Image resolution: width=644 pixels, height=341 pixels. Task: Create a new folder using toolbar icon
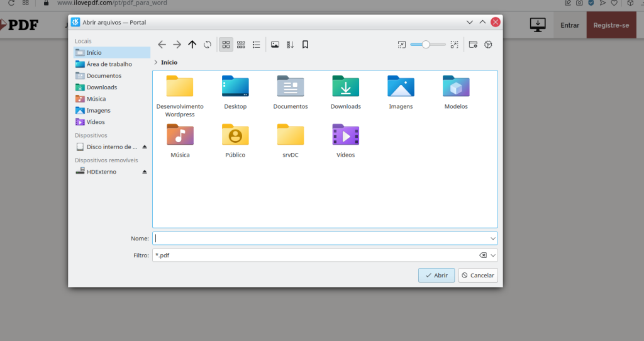pyautogui.click(x=473, y=45)
